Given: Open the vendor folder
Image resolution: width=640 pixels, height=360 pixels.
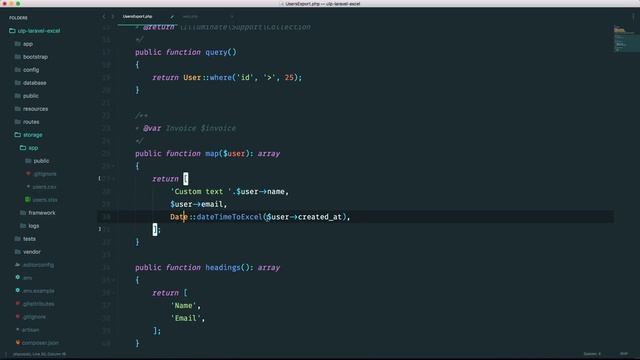Looking at the screenshot, I should point(27,252).
